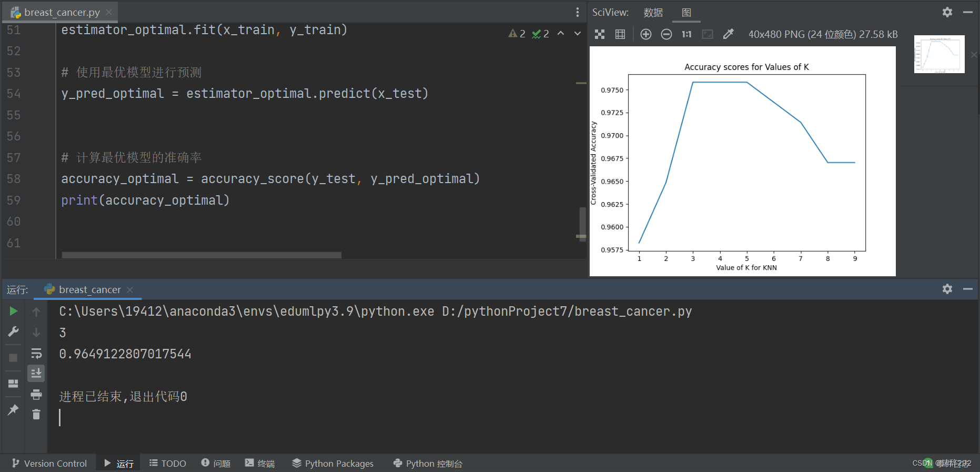980x472 pixels.
Task: Click image info text 40x480 PNG
Action: click(823, 34)
